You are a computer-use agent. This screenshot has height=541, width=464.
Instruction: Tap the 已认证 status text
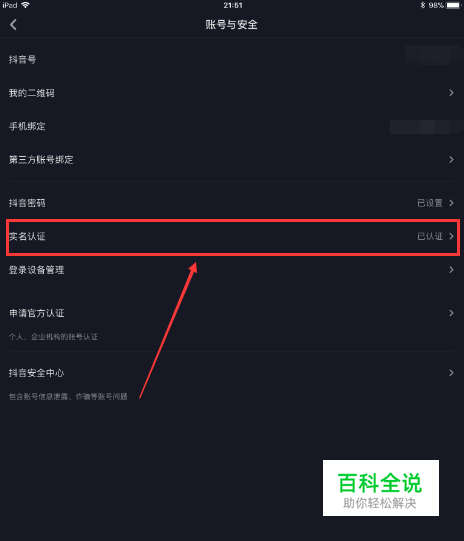coord(430,236)
